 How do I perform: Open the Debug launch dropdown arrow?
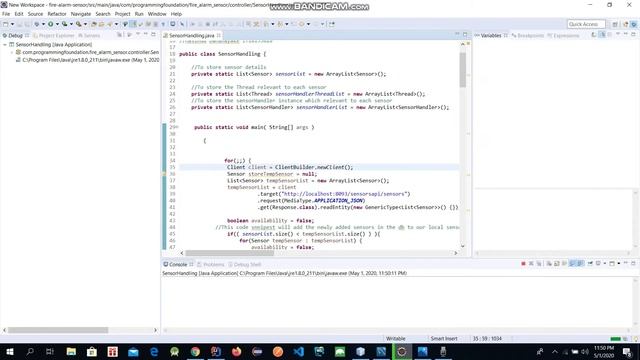coord(43,24)
